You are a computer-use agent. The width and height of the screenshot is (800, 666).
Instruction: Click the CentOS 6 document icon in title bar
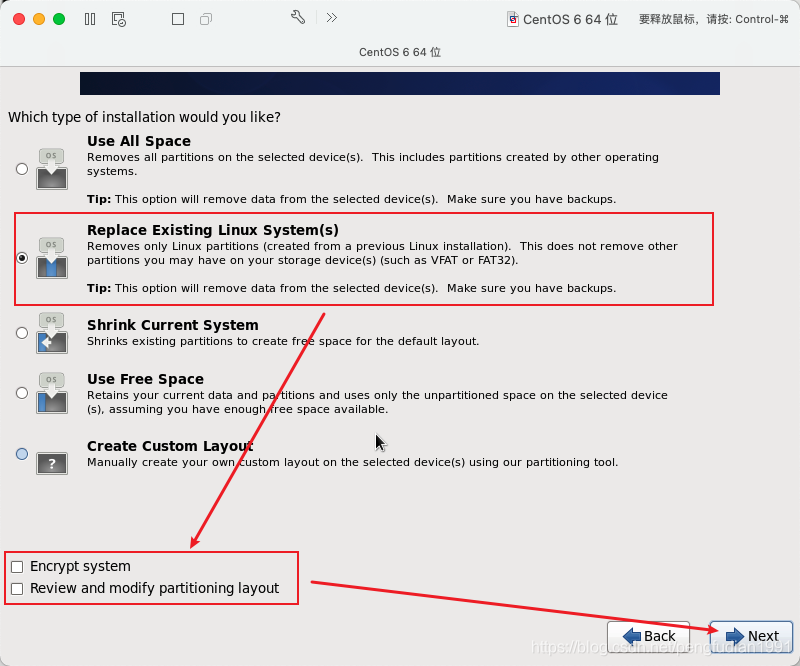coord(513,19)
